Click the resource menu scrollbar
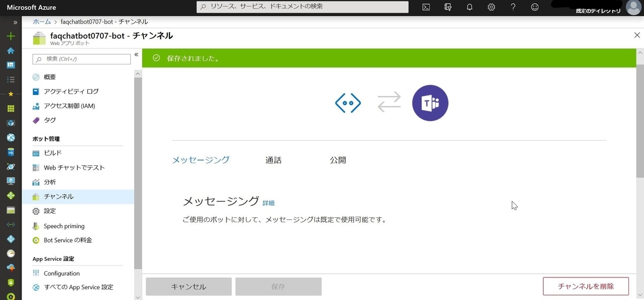 point(138,172)
